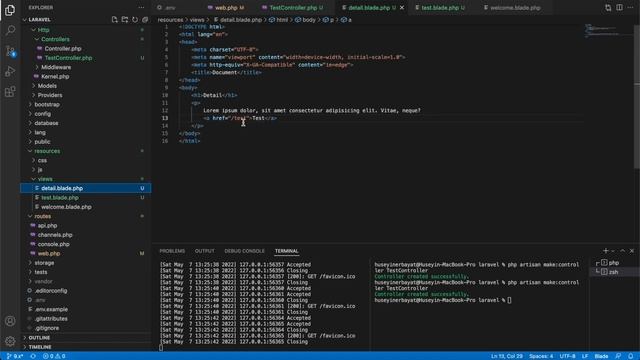The height and width of the screenshot is (360, 640).
Task: Open api.php in routes folder
Action: tap(47, 225)
